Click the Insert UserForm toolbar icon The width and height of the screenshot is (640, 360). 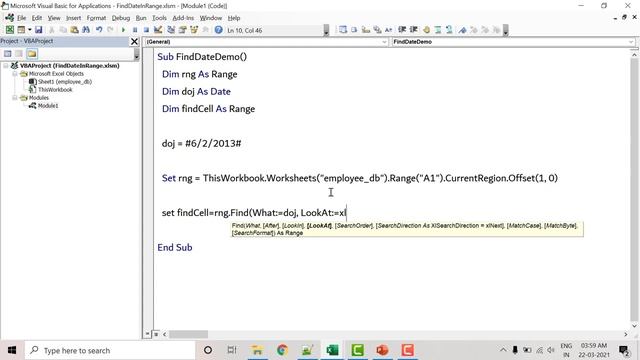tap(20, 30)
